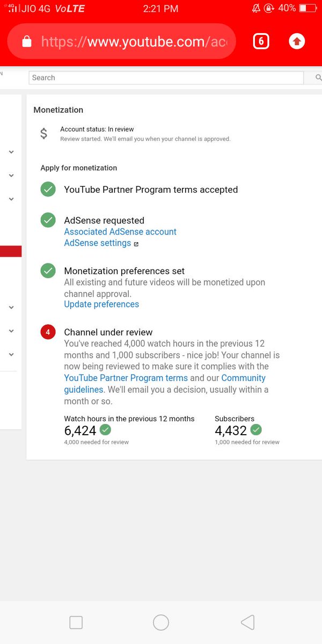Tap the Android recent apps square button

76,623
